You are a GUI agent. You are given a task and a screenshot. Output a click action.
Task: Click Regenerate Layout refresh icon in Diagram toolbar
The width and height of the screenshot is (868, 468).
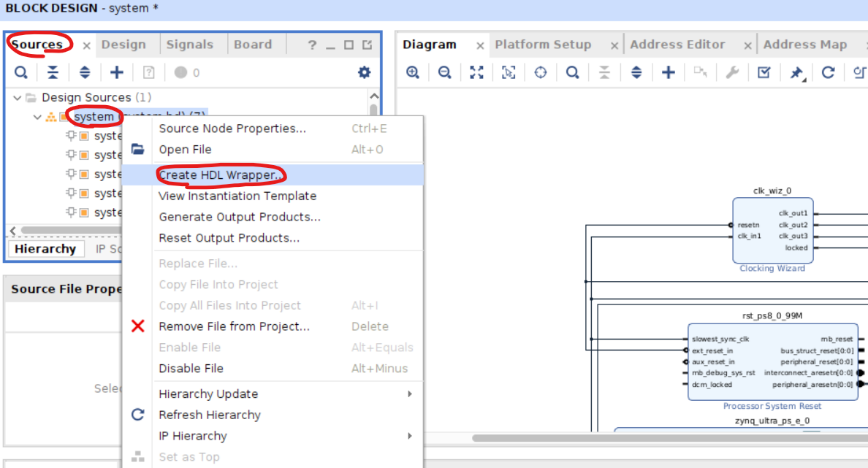point(828,72)
